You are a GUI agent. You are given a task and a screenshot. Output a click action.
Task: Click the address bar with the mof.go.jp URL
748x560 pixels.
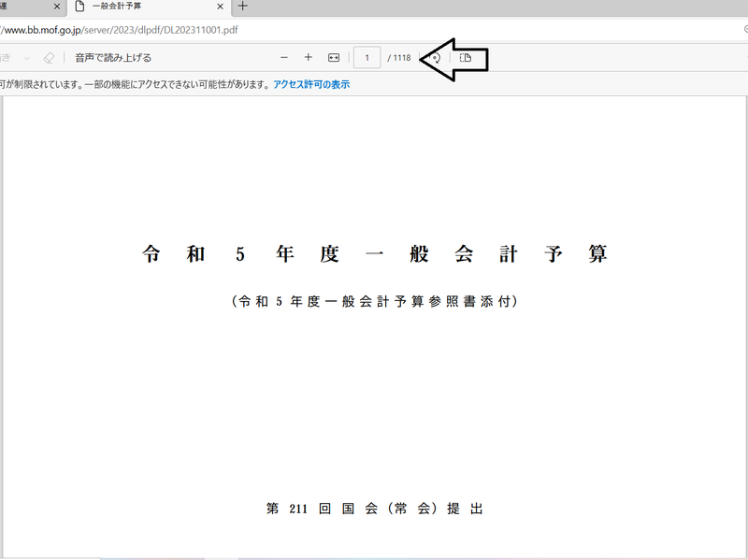[x=280, y=29]
